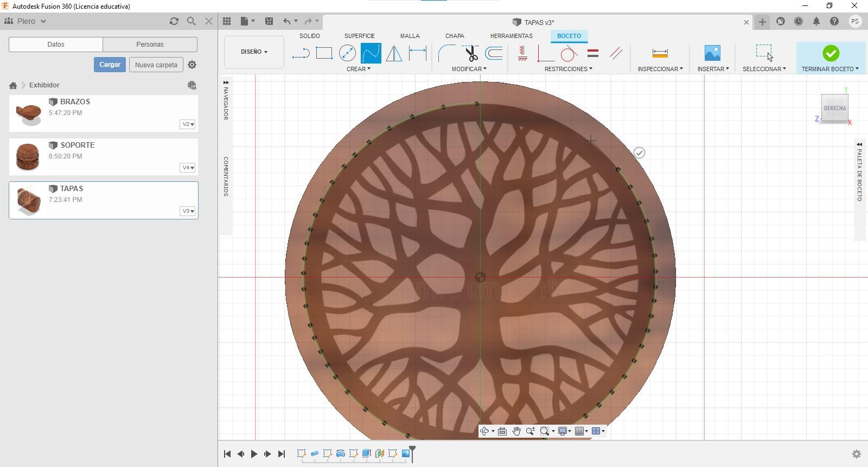Click the web globe icon beside Exhibidor
The height and width of the screenshot is (467, 868).
click(x=192, y=85)
